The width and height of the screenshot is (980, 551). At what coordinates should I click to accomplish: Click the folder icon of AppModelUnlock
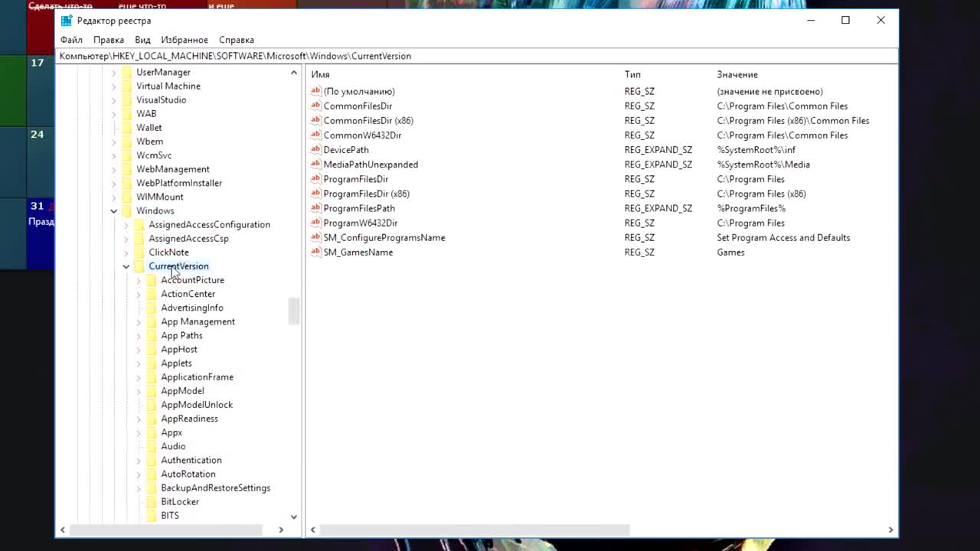point(151,405)
